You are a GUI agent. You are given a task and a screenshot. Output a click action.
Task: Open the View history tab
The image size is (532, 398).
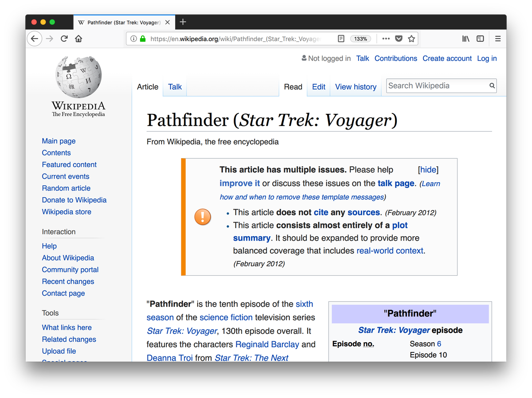(356, 87)
